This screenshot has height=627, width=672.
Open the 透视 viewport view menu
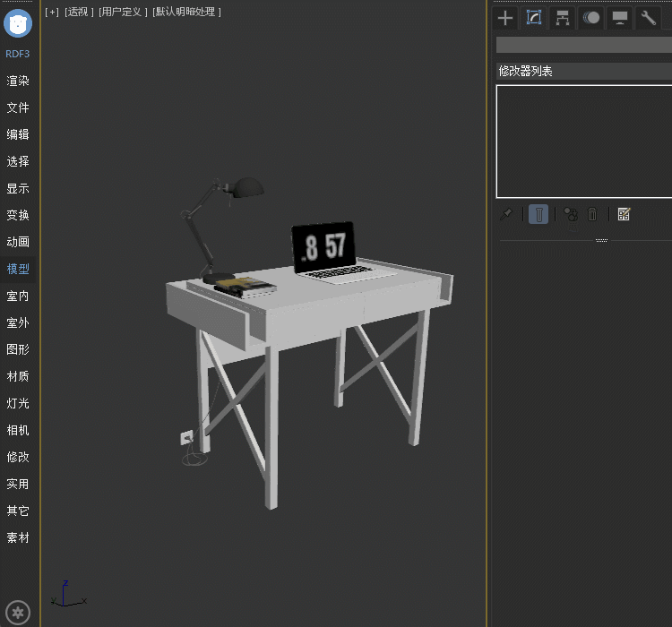[x=79, y=12]
